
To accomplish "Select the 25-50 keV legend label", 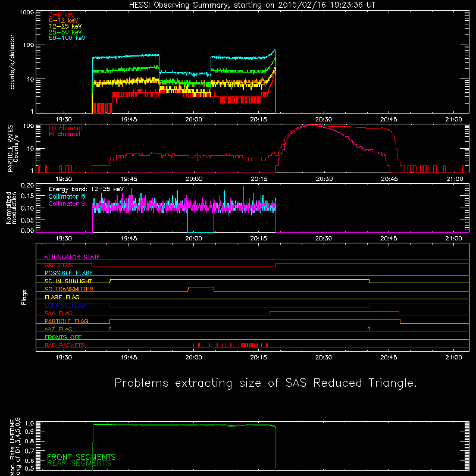I will click(65, 32).
